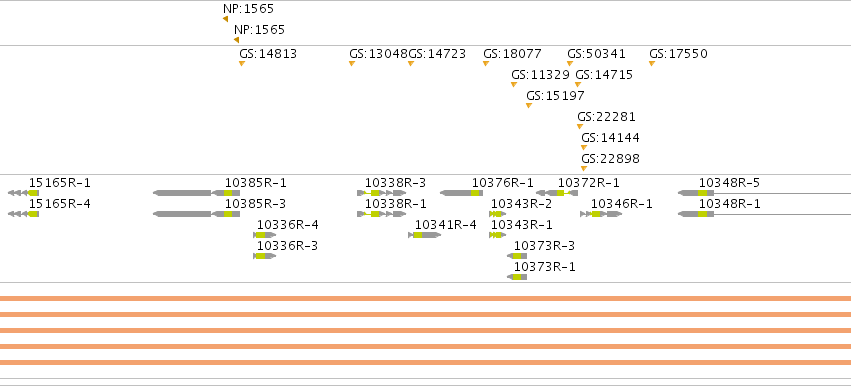Click the triangle marker under GS:17550
Viewport: 851px width, 386px height.
click(652, 64)
